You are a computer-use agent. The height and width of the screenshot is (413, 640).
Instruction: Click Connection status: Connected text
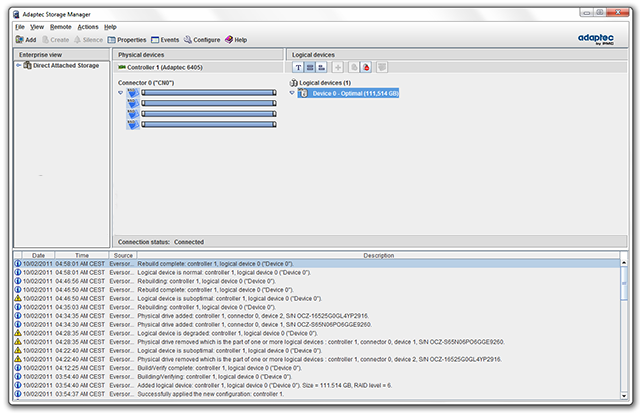pyautogui.click(x=161, y=242)
